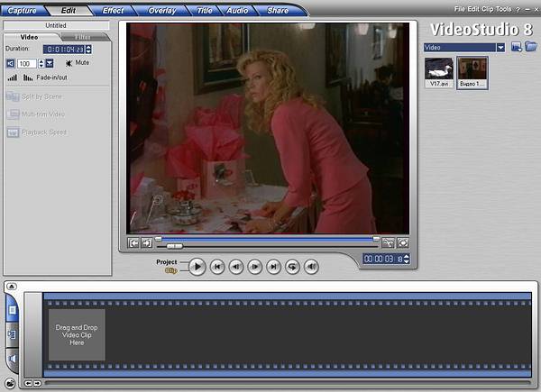Open the Video library gallery dropdown
Image resolution: width=541 pixels, height=392 pixels.
500,47
